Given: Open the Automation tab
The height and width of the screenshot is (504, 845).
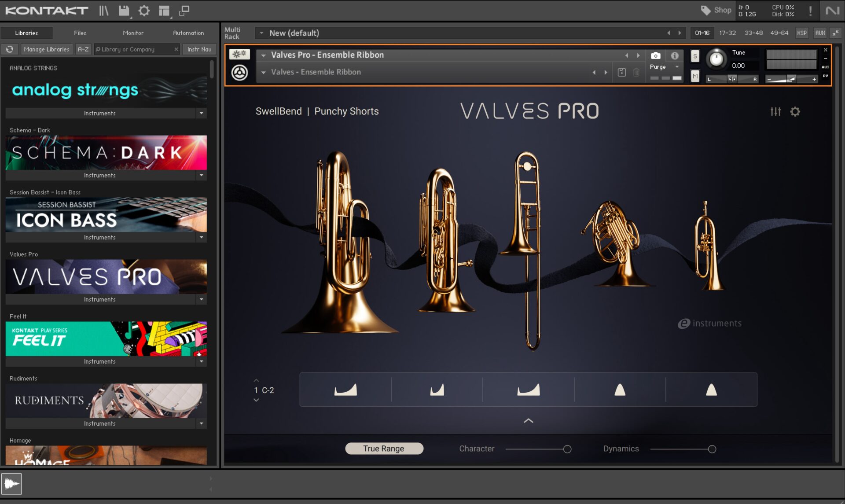Looking at the screenshot, I should pyautogui.click(x=188, y=33).
